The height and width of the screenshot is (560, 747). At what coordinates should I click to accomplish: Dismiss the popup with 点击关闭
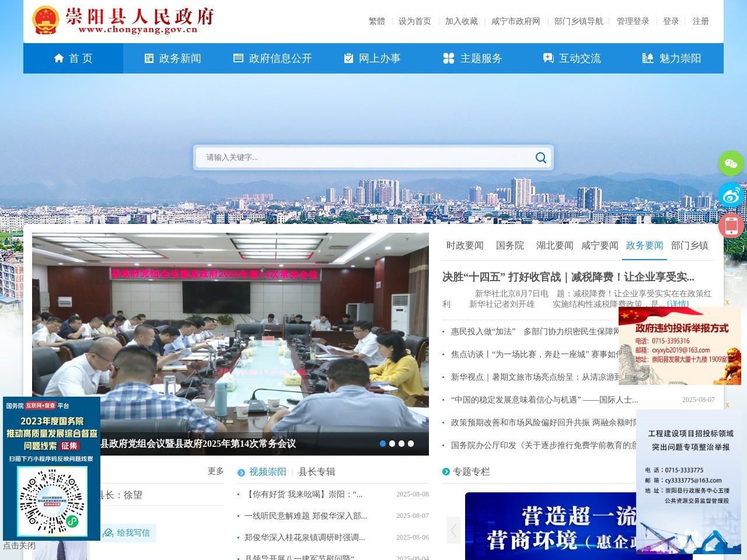point(18,545)
